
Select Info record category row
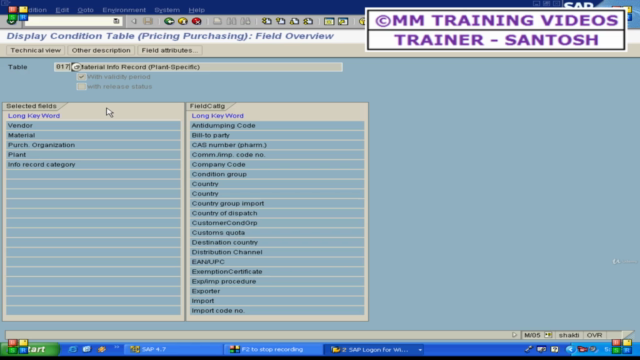[x=93, y=164]
